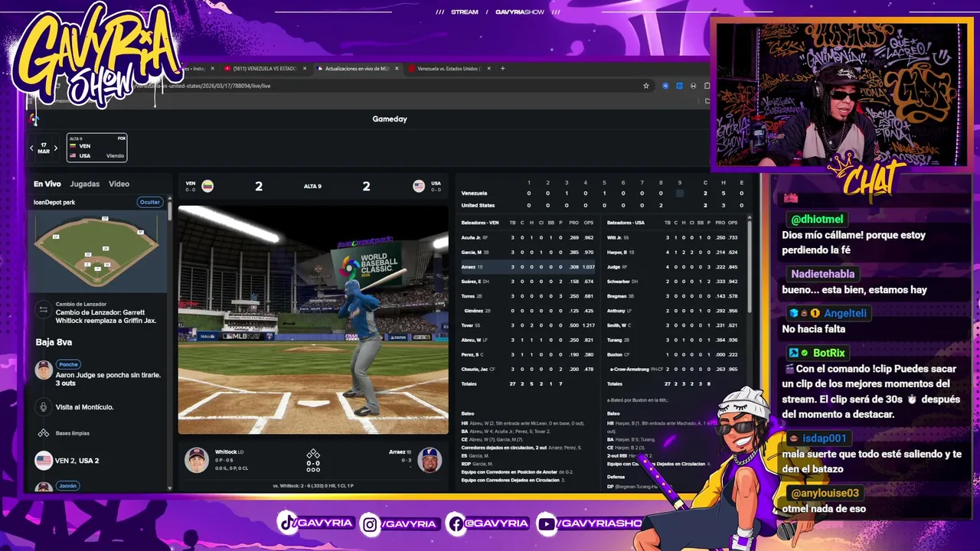This screenshot has width=980, height=551.
Task: Click the Totales row in Venezuela batters table
Action: pos(529,383)
